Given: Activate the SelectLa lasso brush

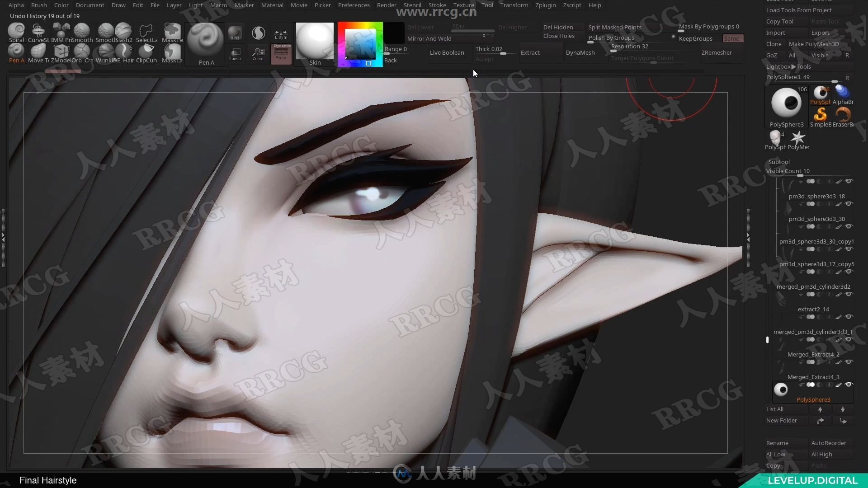Looking at the screenshot, I should 146,33.
